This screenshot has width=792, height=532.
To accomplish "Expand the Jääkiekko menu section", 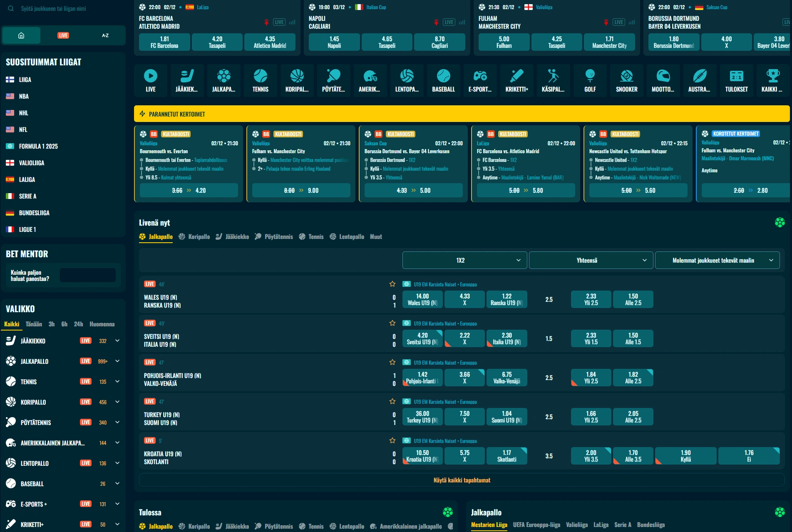I will (x=117, y=341).
